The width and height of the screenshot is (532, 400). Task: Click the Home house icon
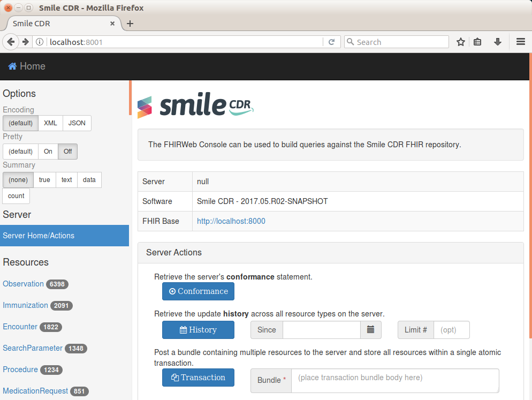coord(12,66)
